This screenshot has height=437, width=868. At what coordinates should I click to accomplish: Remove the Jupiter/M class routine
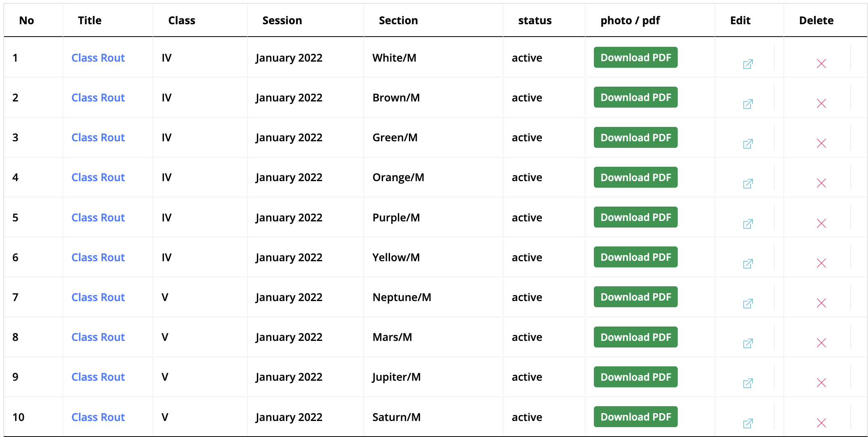pos(821,383)
